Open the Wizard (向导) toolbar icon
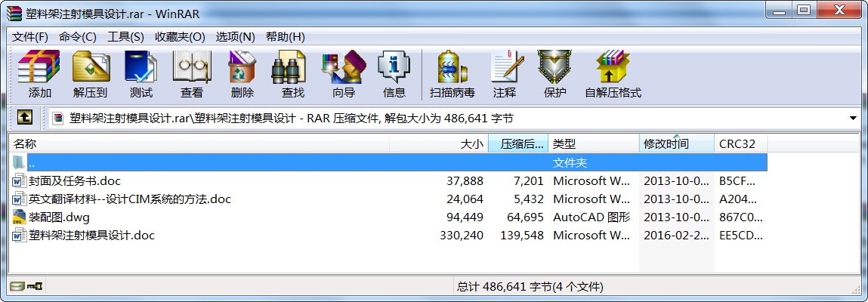 pyautogui.click(x=344, y=67)
